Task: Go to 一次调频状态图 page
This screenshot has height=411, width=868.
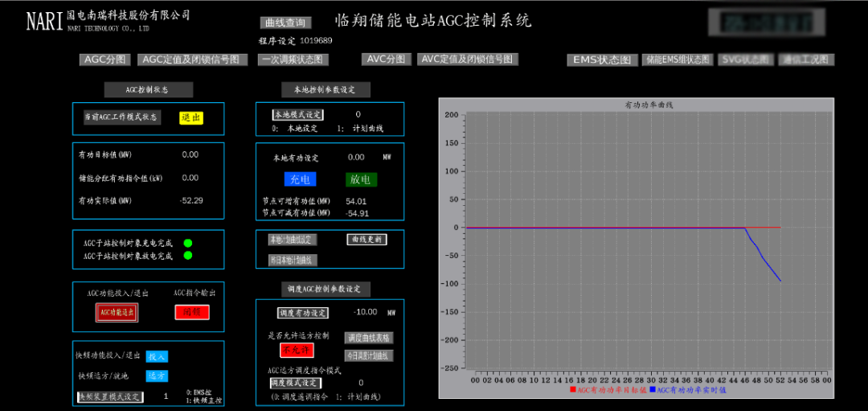Action: [x=293, y=60]
